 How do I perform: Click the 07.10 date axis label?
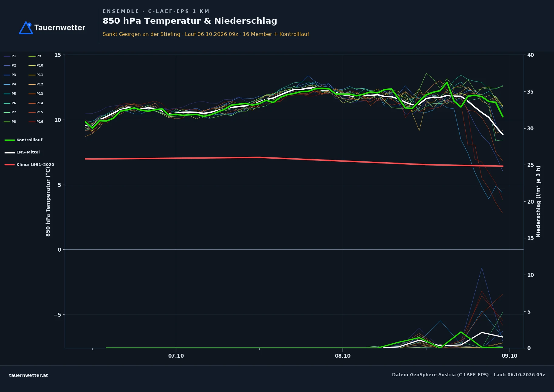pyautogui.click(x=176, y=356)
